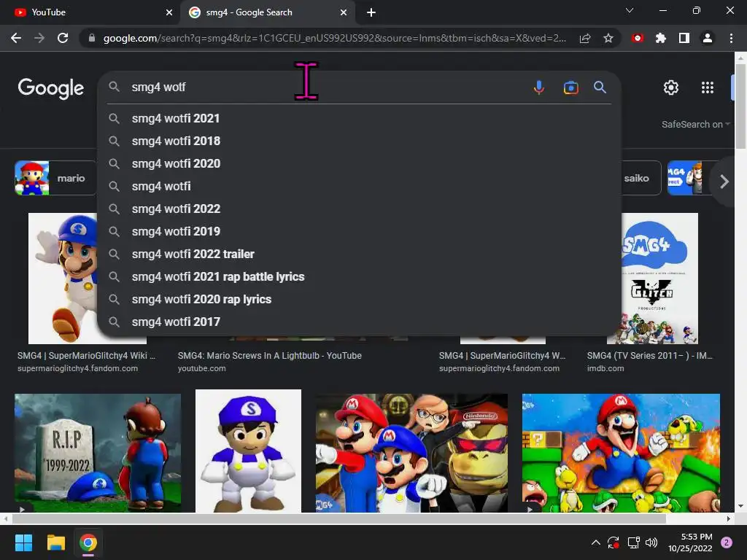Image resolution: width=747 pixels, height=560 pixels.
Task: Show more related search chips arrow
Action: pyautogui.click(x=724, y=182)
